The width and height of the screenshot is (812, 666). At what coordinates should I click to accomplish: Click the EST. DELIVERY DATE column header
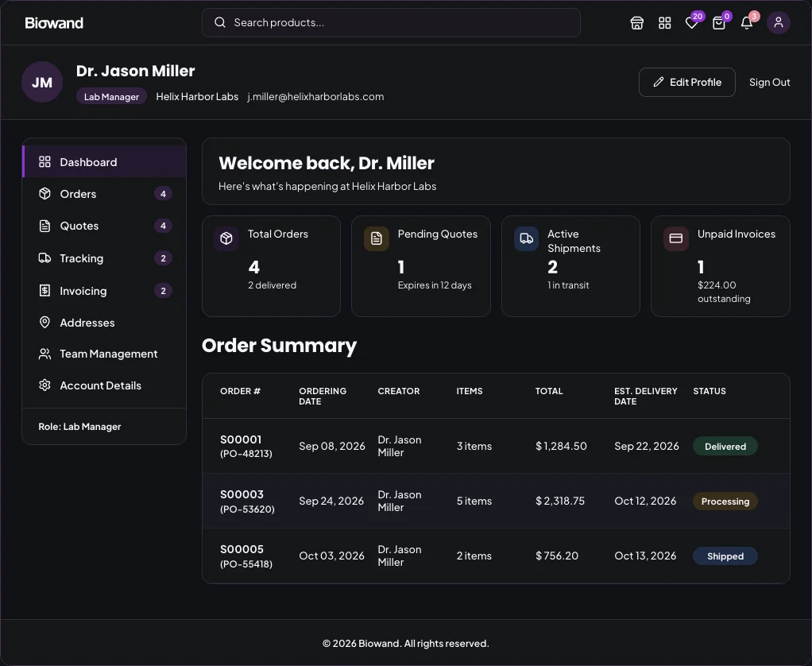[646, 396]
